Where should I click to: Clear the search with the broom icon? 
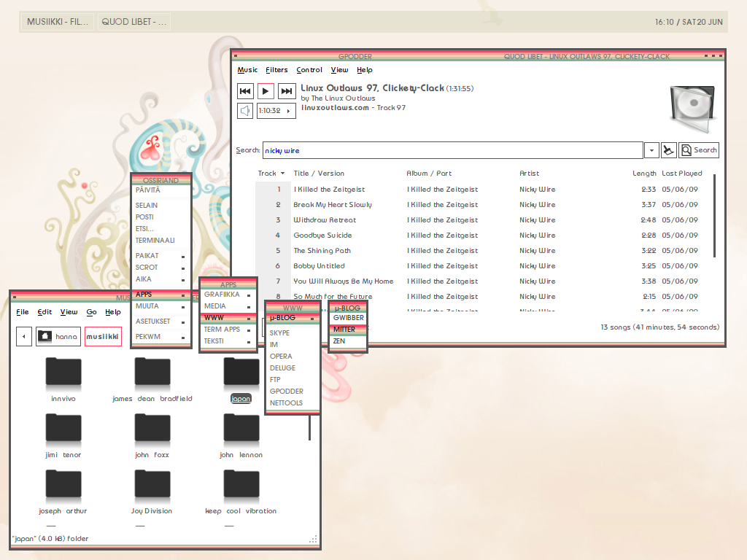coord(669,150)
